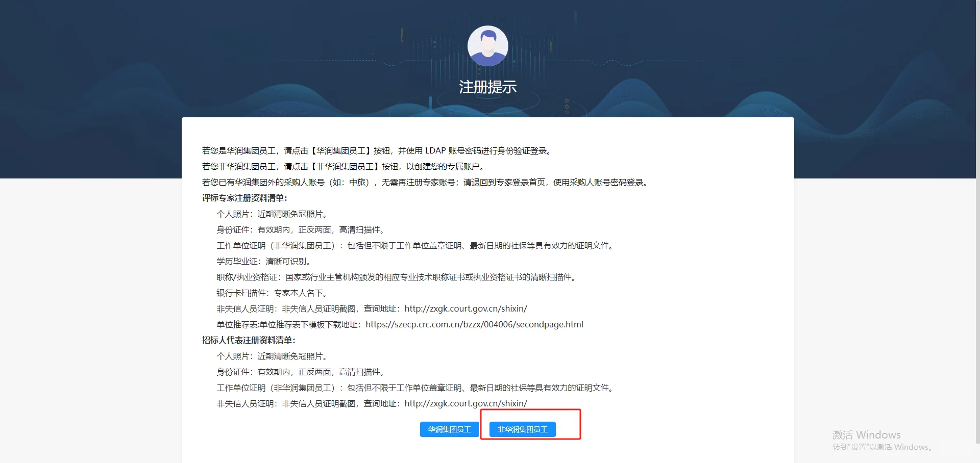980x463 pixels.
Task: Click the 评标专家注册资料清单 heading
Action: (x=245, y=198)
